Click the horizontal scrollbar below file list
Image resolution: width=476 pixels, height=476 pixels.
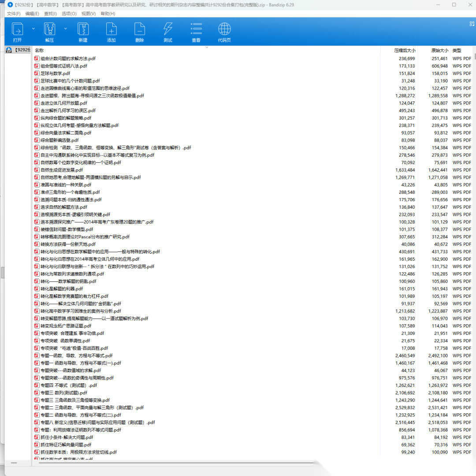tap(176, 463)
